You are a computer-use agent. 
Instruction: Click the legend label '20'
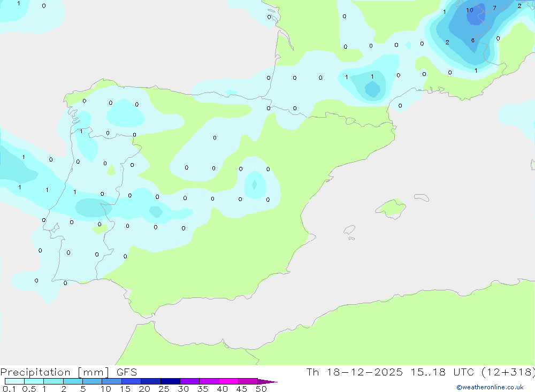click(x=144, y=389)
